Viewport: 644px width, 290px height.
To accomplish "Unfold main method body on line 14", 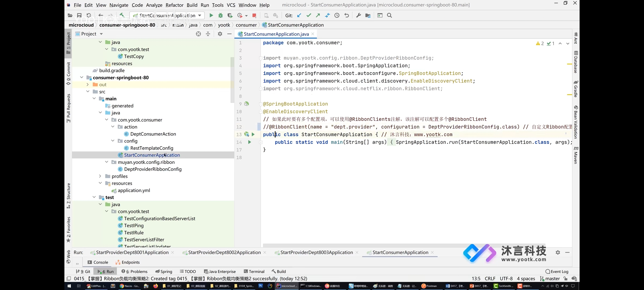I will coord(261,142).
